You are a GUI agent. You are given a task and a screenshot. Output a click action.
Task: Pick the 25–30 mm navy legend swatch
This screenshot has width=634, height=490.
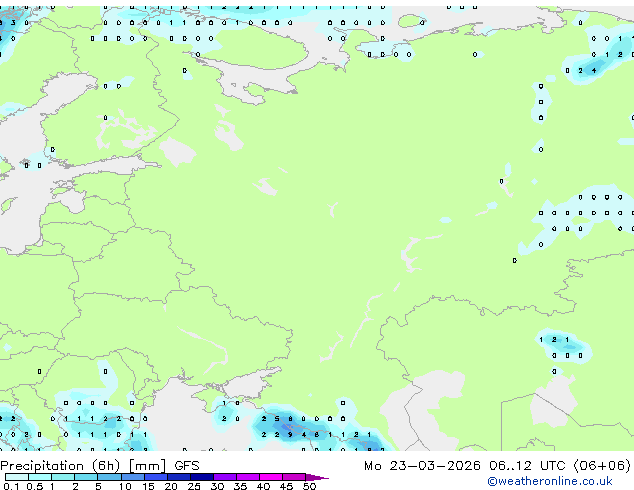click(202, 477)
